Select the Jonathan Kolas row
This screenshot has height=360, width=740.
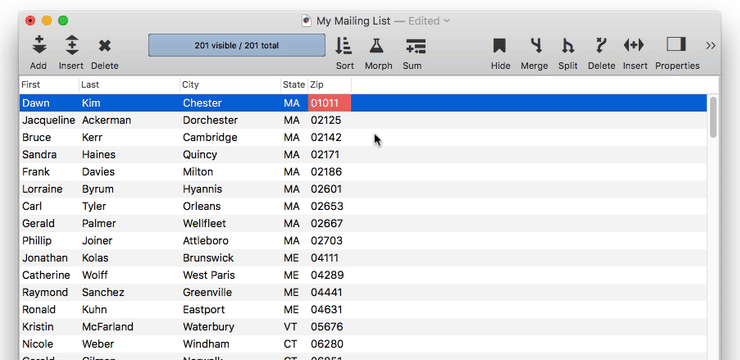[363, 258]
